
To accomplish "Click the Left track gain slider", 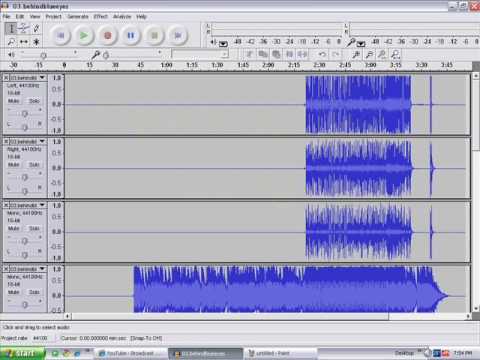I will point(25,113).
